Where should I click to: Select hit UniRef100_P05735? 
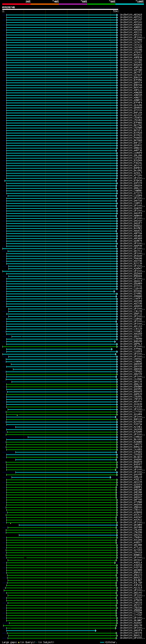coord(131,568)
